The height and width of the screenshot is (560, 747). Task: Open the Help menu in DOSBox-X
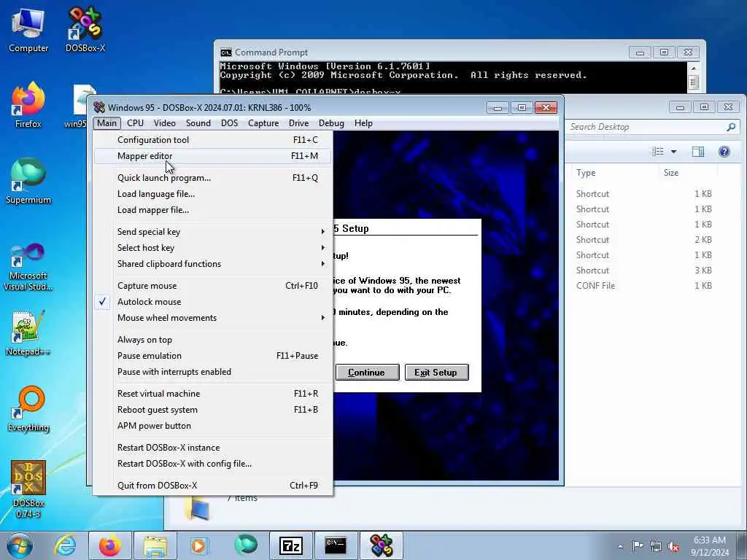click(x=363, y=123)
